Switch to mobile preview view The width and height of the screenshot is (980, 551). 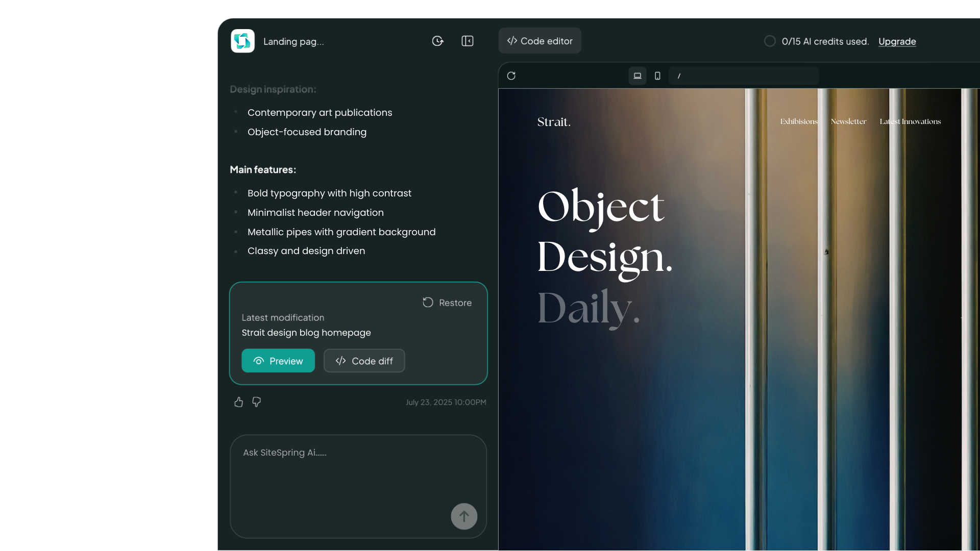657,76
